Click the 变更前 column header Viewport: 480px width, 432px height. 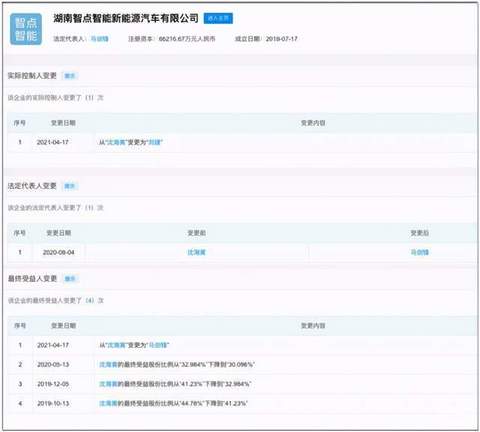[x=197, y=233]
